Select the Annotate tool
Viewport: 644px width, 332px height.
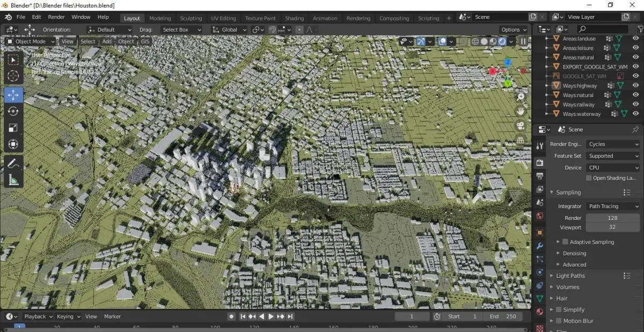pyautogui.click(x=13, y=163)
